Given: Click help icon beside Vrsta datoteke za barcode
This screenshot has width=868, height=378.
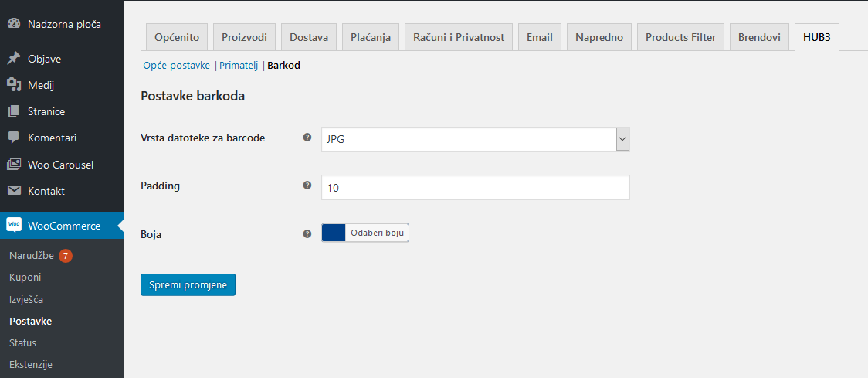Looking at the screenshot, I should point(307,138).
